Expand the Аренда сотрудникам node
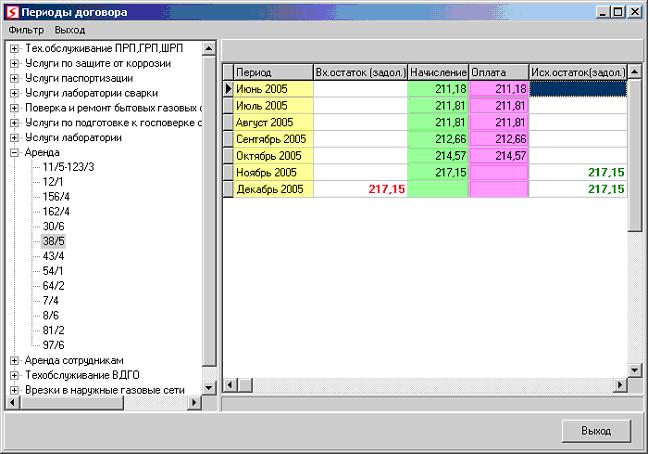Viewport: 650px width, 454px height. pyautogui.click(x=15, y=360)
